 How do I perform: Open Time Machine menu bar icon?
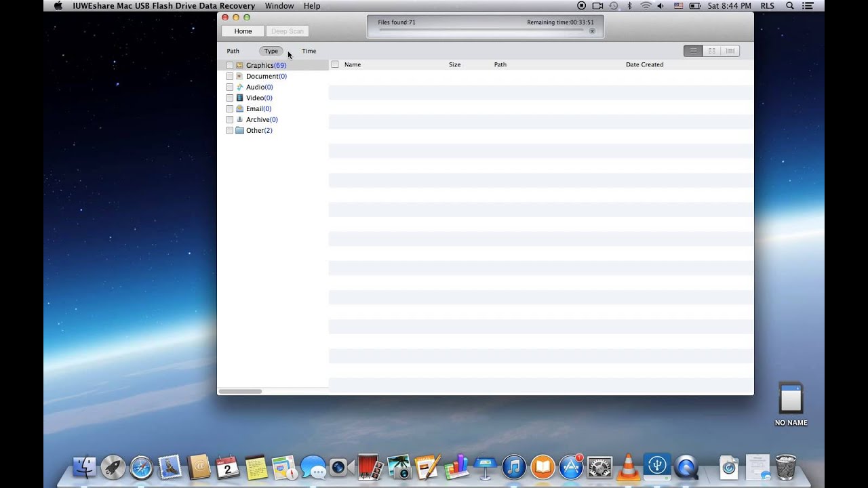click(x=614, y=5)
